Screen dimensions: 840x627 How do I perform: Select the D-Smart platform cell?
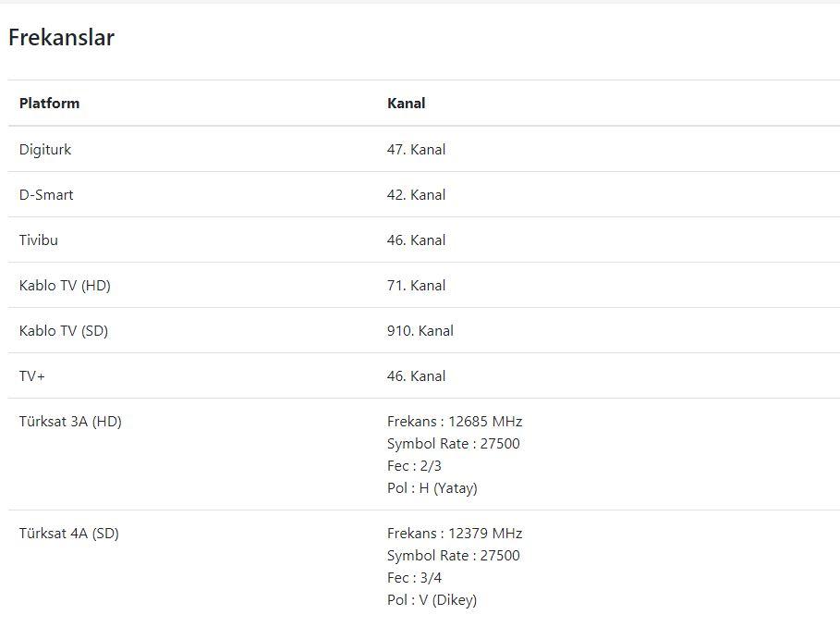pos(46,195)
